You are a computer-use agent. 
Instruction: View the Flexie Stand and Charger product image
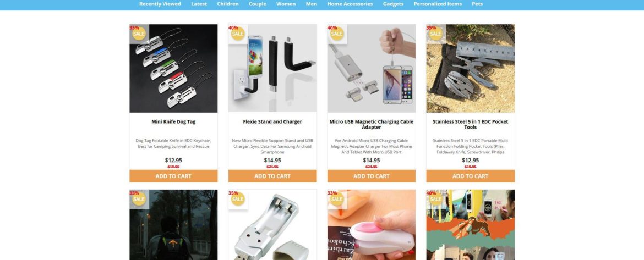(272, 68)
